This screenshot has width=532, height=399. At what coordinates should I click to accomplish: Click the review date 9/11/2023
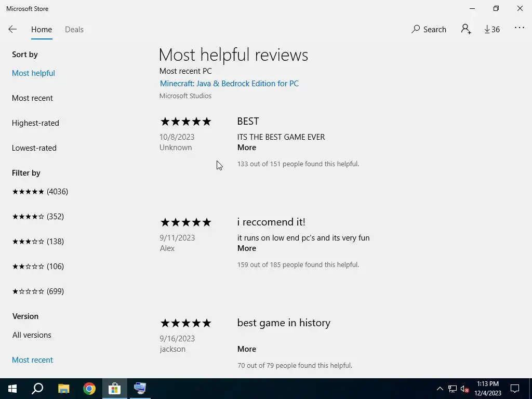(177, 238)
